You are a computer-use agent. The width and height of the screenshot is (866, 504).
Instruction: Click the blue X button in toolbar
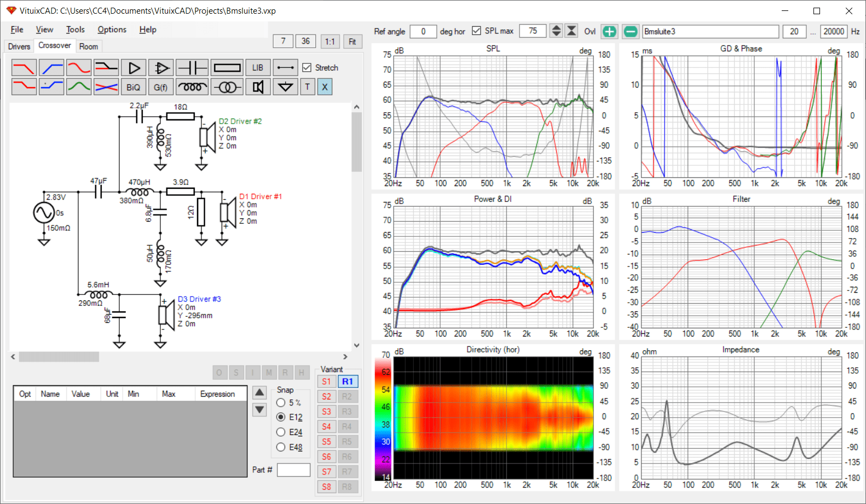tap(325, 86)
